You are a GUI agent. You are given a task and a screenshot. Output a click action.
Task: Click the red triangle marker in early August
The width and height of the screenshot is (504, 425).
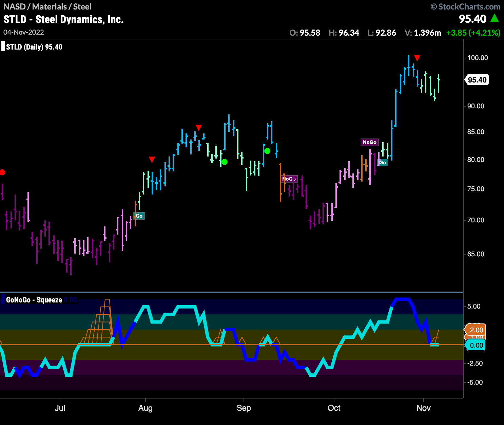152,160
